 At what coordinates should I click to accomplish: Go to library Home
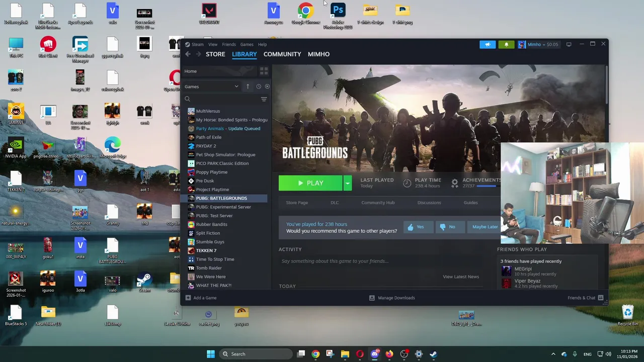219,71
